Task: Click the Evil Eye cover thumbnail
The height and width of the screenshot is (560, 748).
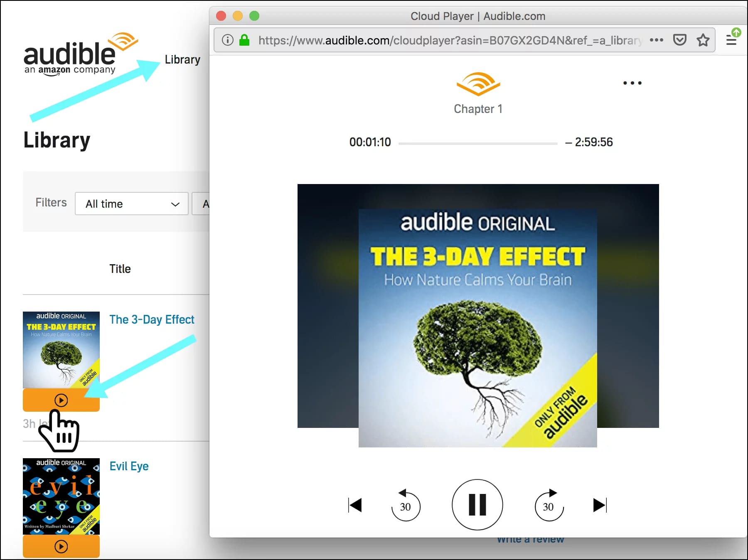Action: (61, 496)
